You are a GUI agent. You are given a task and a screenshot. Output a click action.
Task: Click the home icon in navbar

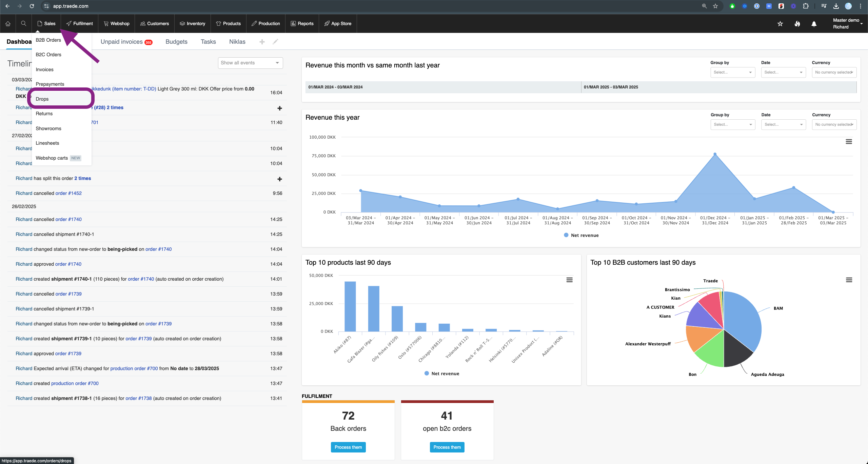pos(8,23)
